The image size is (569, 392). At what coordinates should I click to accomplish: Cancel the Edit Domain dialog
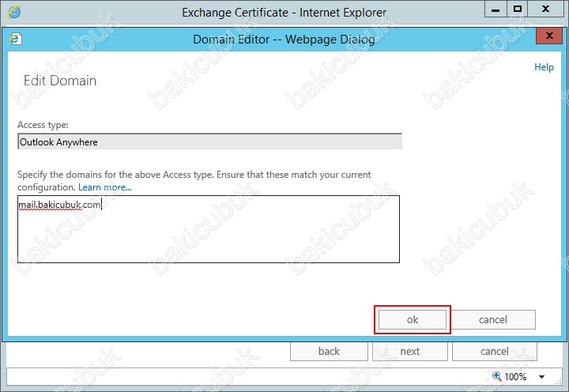[x=493, y=319]
